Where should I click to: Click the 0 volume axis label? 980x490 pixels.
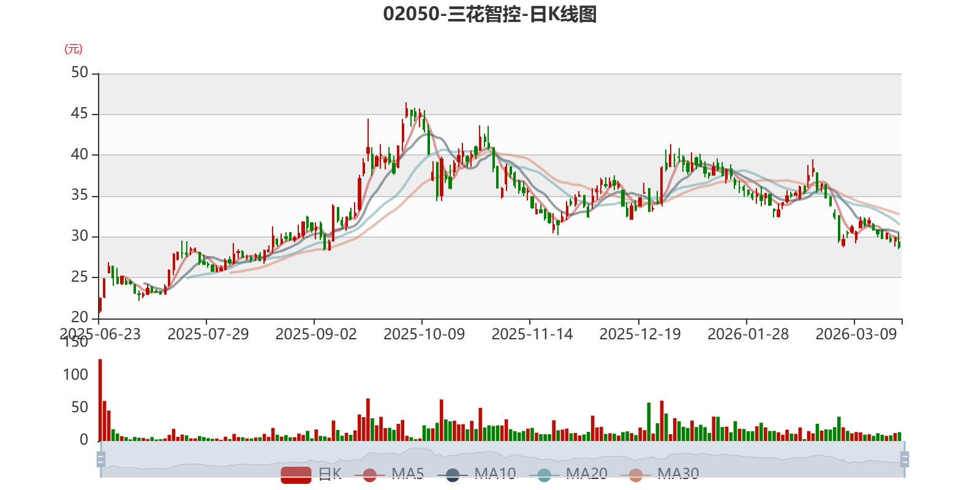(x=84, y=440)
